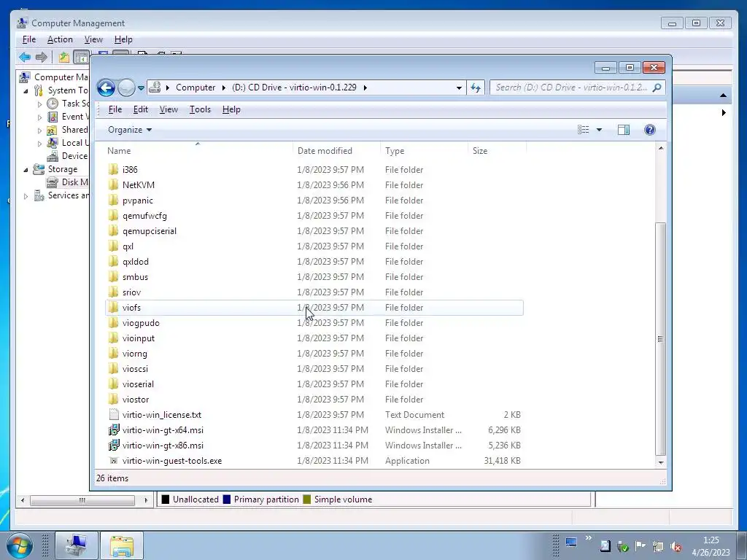Click the Windows Start orb
The width and height of the screenshot is (747, 560).
[x=20, y=545]
